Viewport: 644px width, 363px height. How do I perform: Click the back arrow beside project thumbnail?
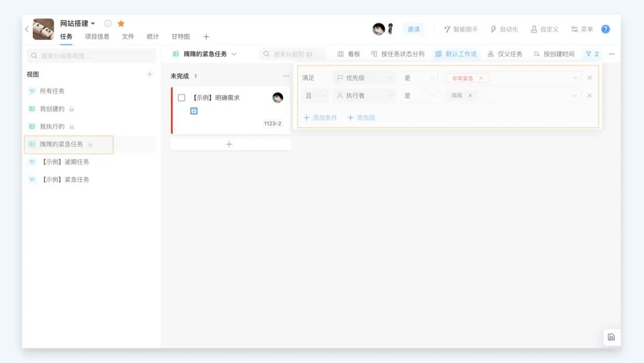point(27,29)
